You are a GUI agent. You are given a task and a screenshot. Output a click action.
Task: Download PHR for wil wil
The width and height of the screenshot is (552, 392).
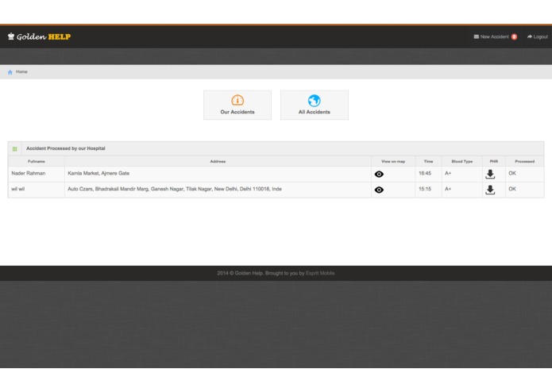(490, 190)
